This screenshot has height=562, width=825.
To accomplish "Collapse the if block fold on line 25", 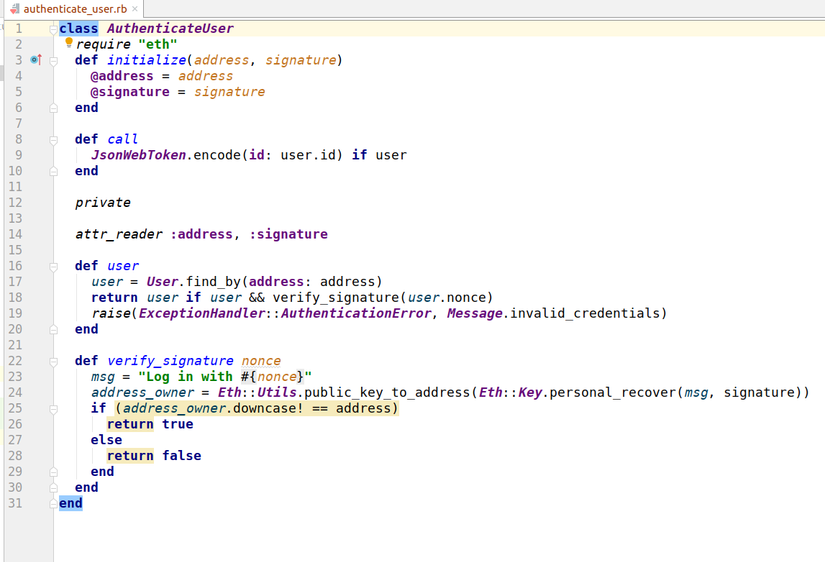I will click(53, 409).
